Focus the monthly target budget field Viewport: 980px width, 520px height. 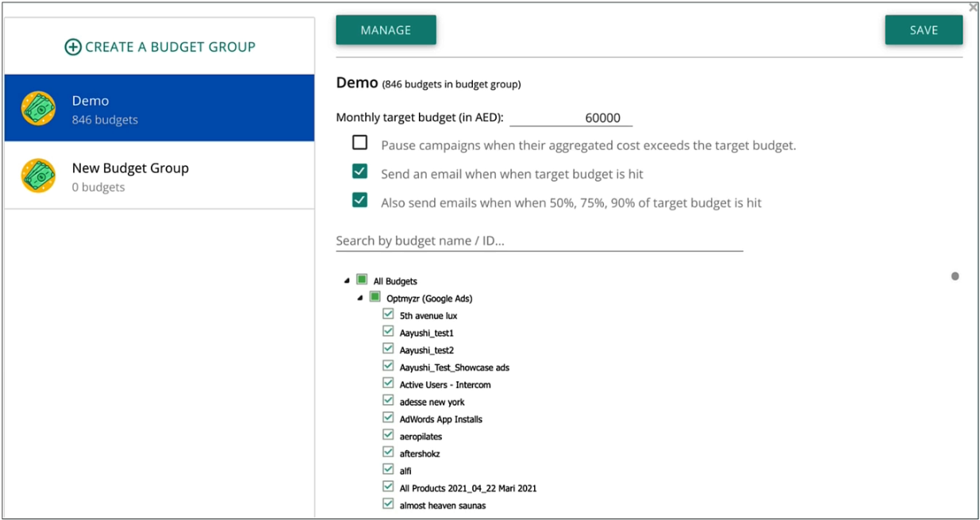[571, 117]
